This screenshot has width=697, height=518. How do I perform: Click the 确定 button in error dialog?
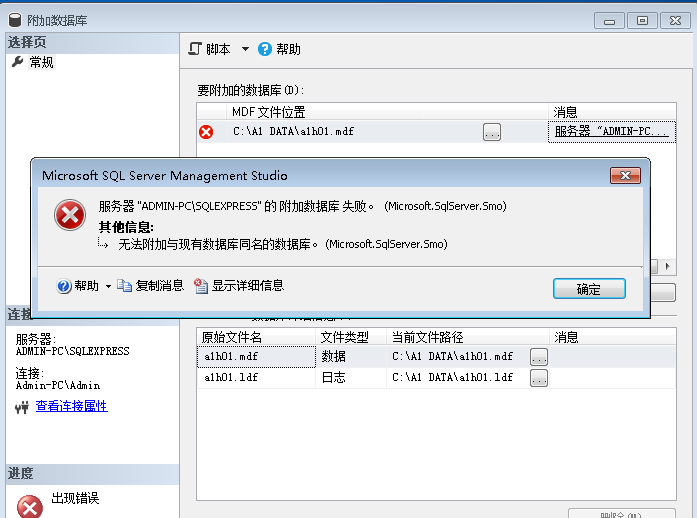pos(589,289)
